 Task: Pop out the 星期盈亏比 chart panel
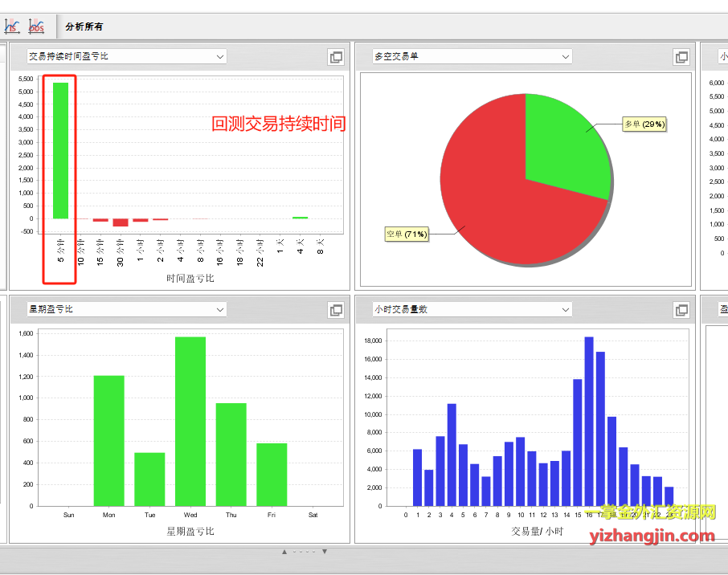coord(336,310)
